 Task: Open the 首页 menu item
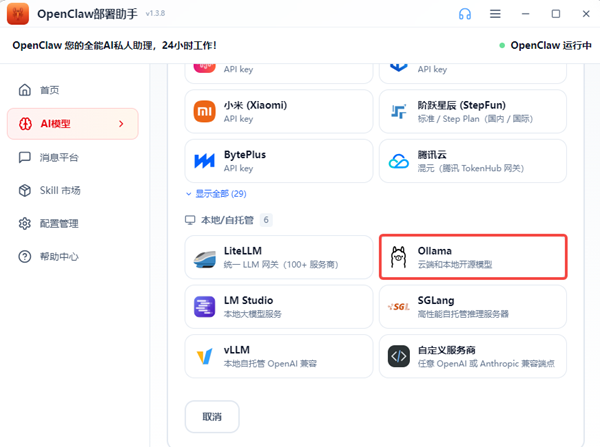point(73,90)
